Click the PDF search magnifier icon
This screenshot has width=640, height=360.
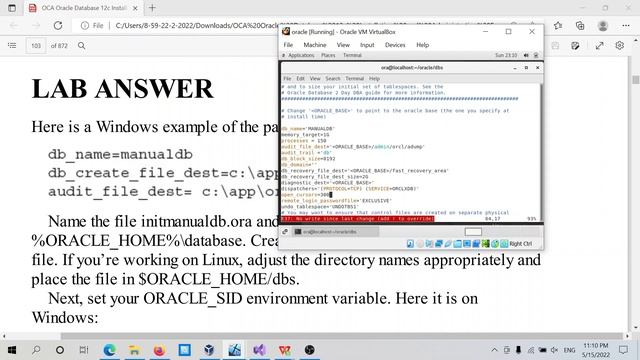(82, 45)
